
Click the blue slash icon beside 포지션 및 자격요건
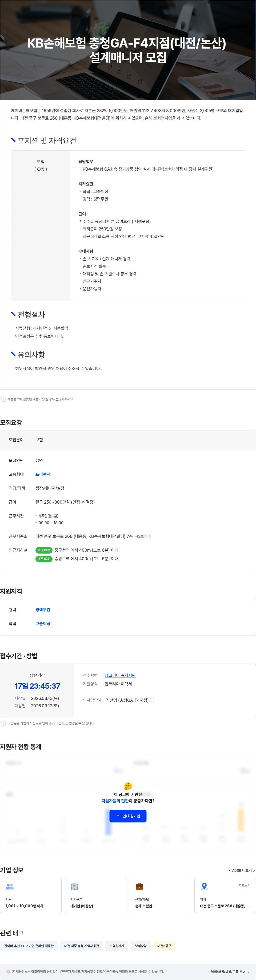[x=13, y=140]
